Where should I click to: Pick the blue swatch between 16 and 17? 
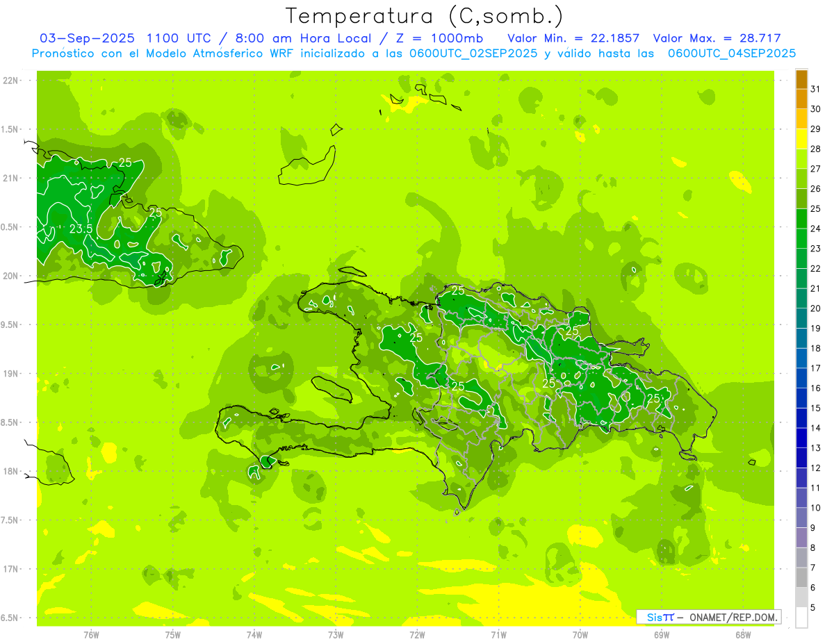pos(801,378)
